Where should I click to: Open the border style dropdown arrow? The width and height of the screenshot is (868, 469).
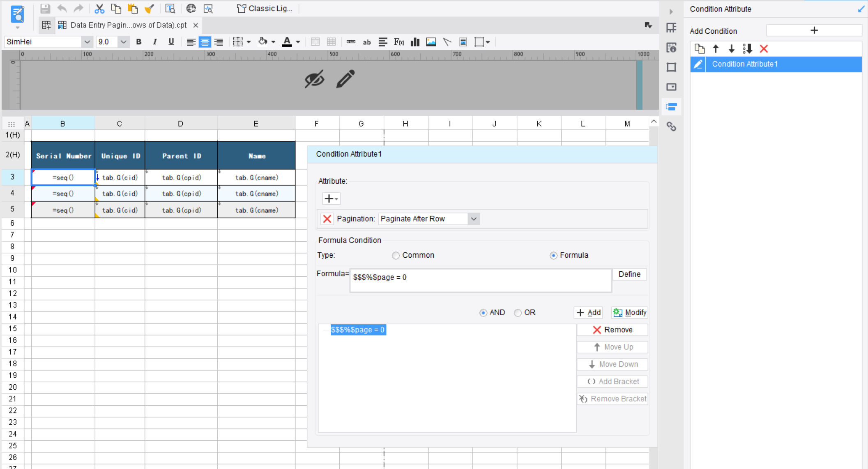pos(249,42)
